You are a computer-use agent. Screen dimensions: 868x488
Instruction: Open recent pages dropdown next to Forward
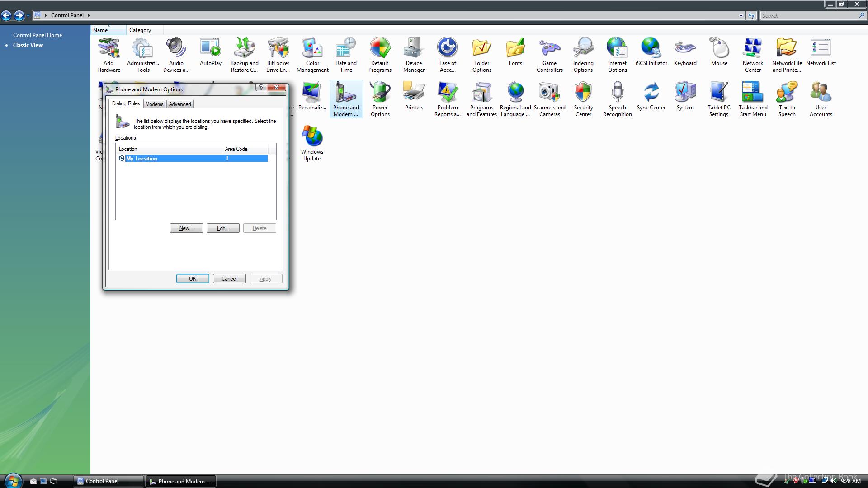[28, 16]
